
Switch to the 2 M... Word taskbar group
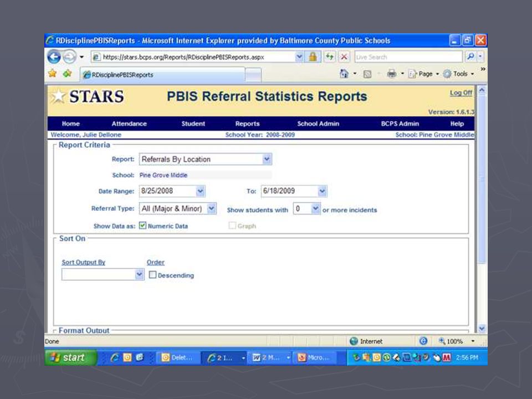pyautogui.click(x=271, y=357)
